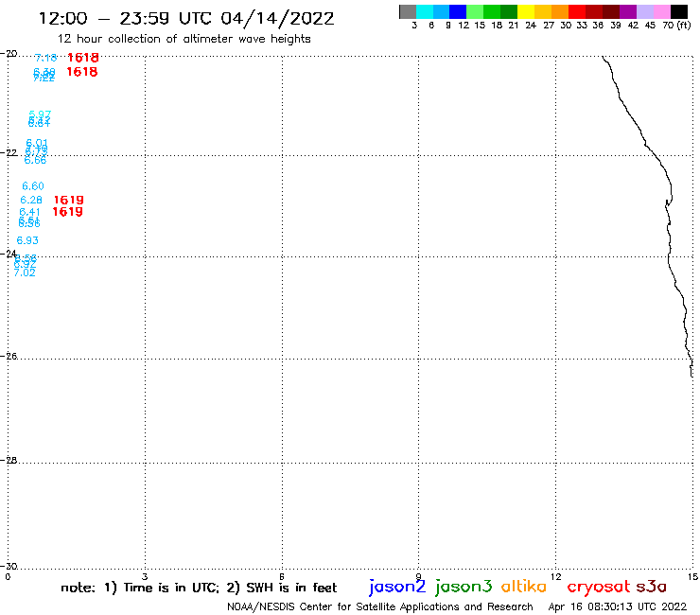The image size is (700, 615).
Task: Pick the purple swatch in the color bar
Action: pos(628,11)
